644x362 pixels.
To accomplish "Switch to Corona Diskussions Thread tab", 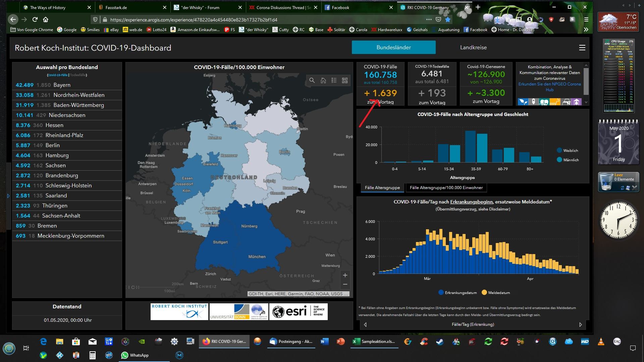I will (x=283, y=7).
